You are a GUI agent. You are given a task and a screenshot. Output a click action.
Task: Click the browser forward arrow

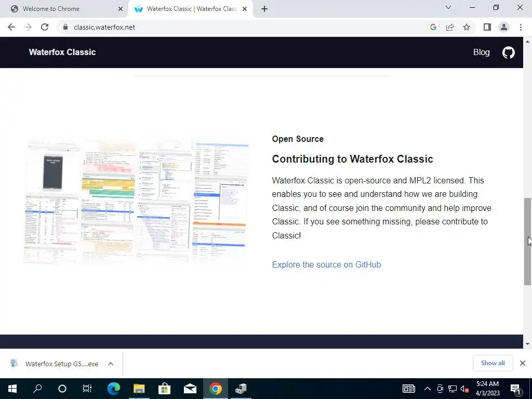tap(28, 27)
